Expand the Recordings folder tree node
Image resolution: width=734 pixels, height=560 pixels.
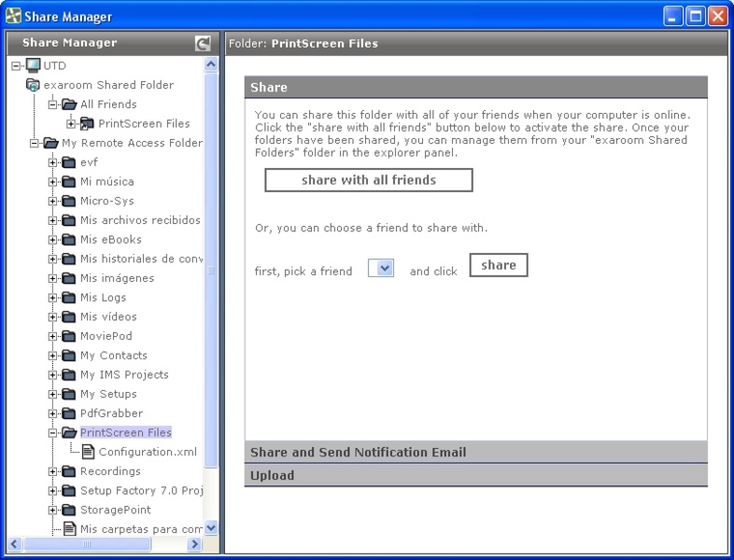point(53,471)
